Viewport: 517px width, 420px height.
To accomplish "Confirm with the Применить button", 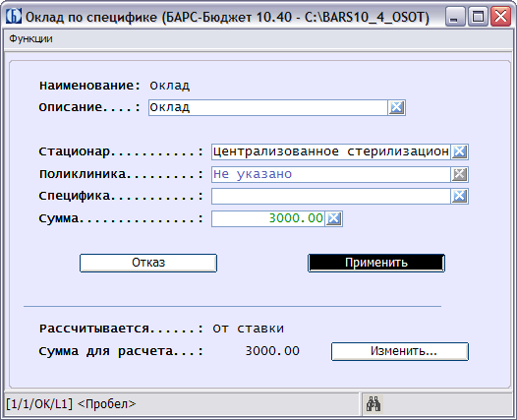I will pyautogui.click(x=376, y=263).
